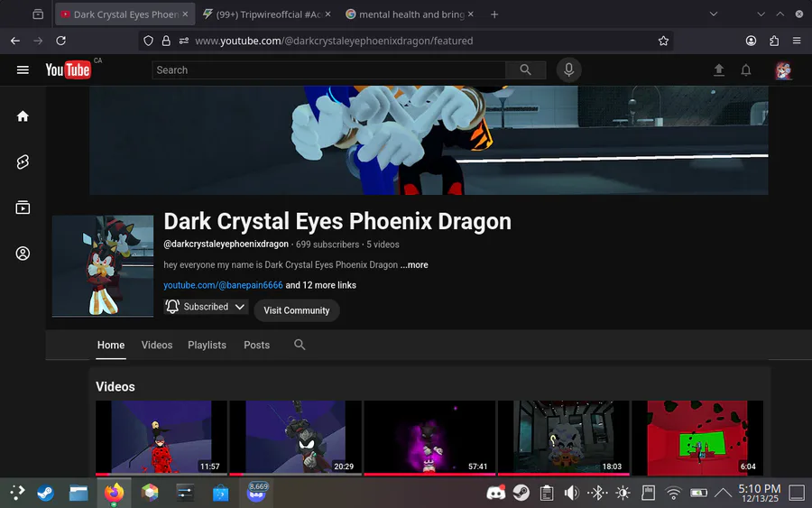The image size is (812, 508).
Task: Open the Bluetooth tray icon
Action: 597,493
